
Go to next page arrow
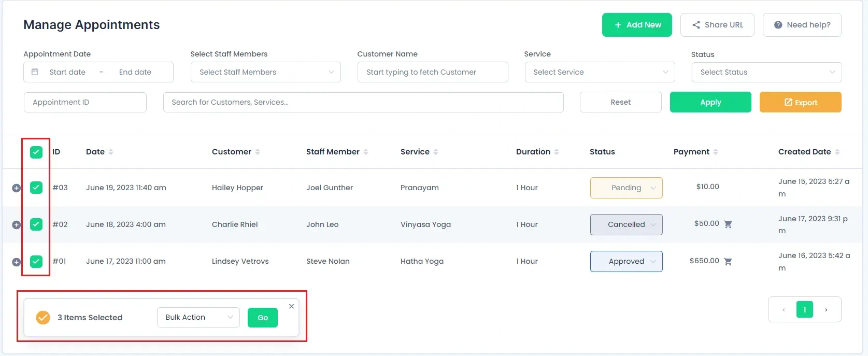point(826,309)
